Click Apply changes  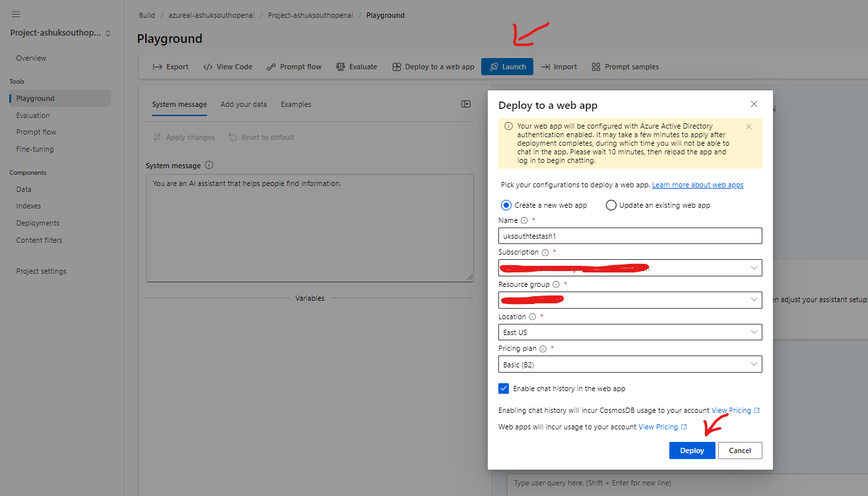pos(184,137)
